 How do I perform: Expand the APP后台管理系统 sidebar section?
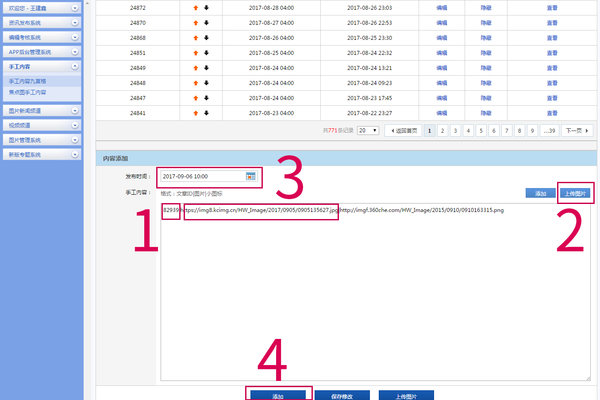74,50
